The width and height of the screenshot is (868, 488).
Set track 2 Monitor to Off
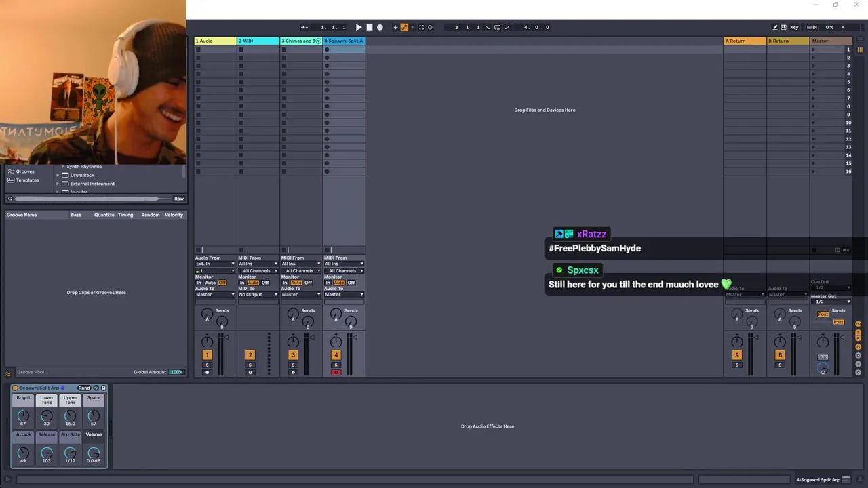point(265,283)
